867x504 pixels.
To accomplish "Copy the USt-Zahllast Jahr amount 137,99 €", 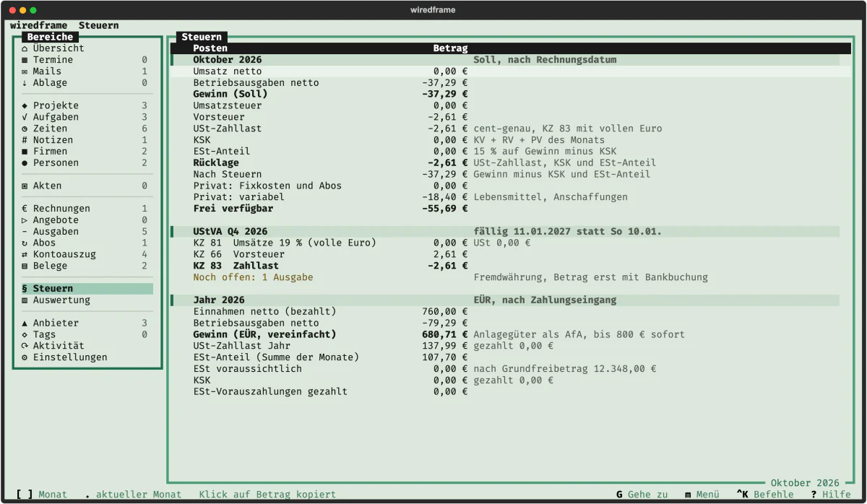I will (x=444, y=346).
